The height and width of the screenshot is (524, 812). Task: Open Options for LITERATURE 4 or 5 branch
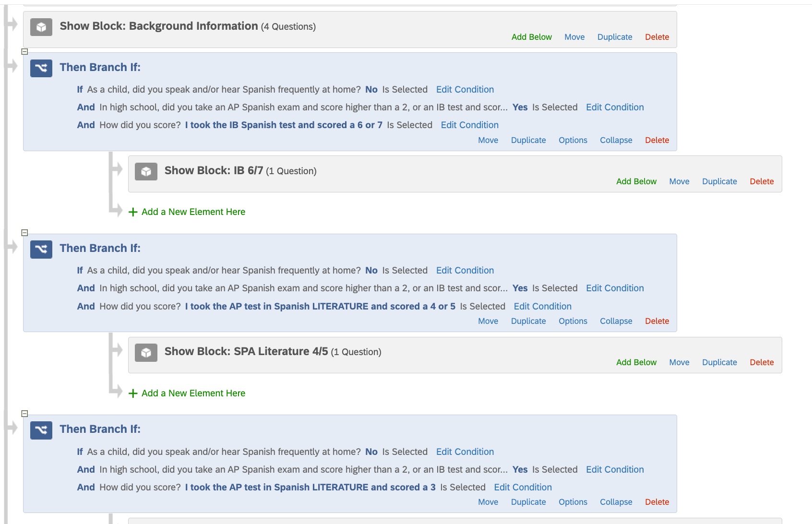click(x=573, y=321)
